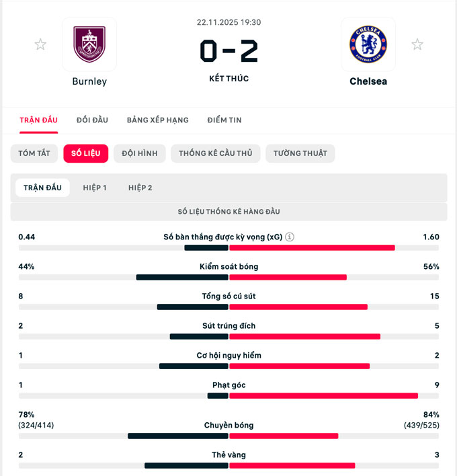Viewport: 457px width, 476px height.
Task: View THỐNG KÊ CẦU THỦ player stats
Action: [x=215, y=153]
